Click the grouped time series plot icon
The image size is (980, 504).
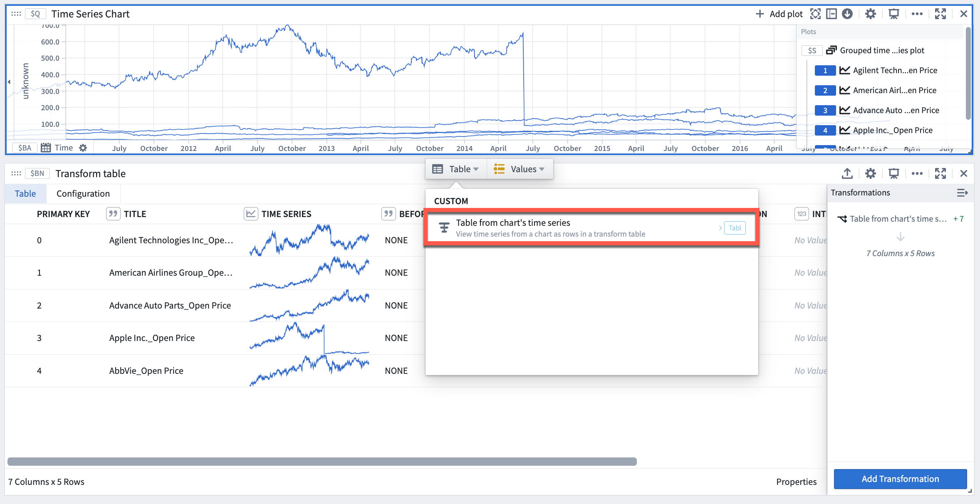point(834,49)
